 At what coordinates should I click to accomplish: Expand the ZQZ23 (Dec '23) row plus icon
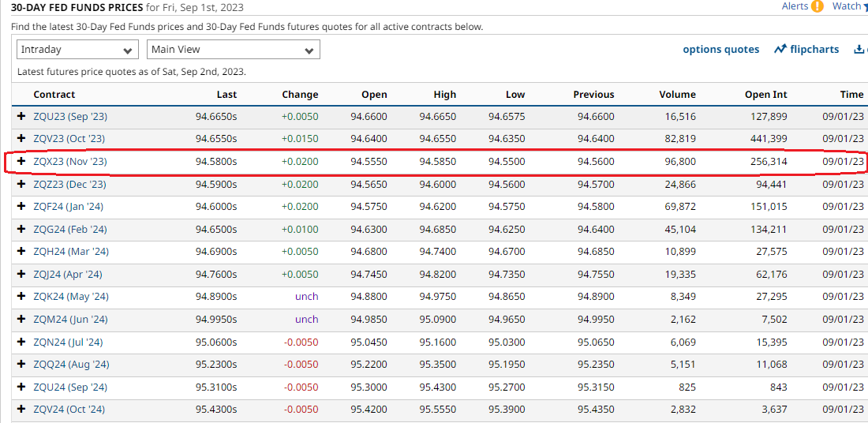pos(21,184)
